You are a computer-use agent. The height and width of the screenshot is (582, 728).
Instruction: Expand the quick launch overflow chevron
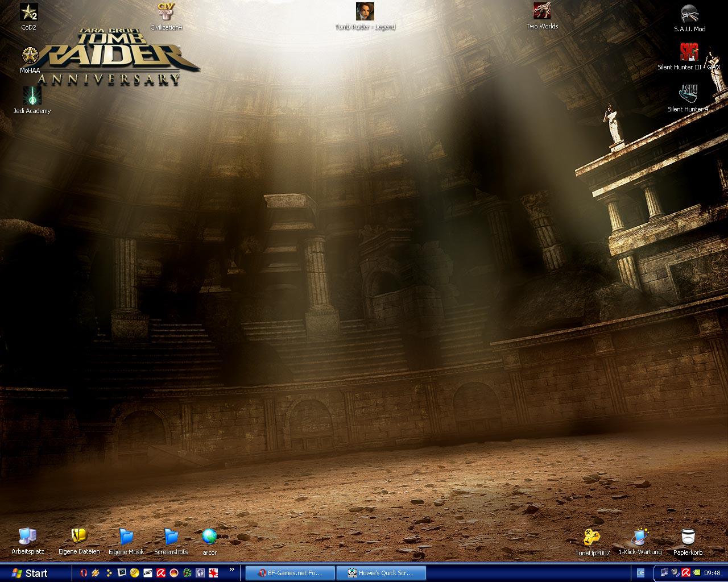point(232,569)
